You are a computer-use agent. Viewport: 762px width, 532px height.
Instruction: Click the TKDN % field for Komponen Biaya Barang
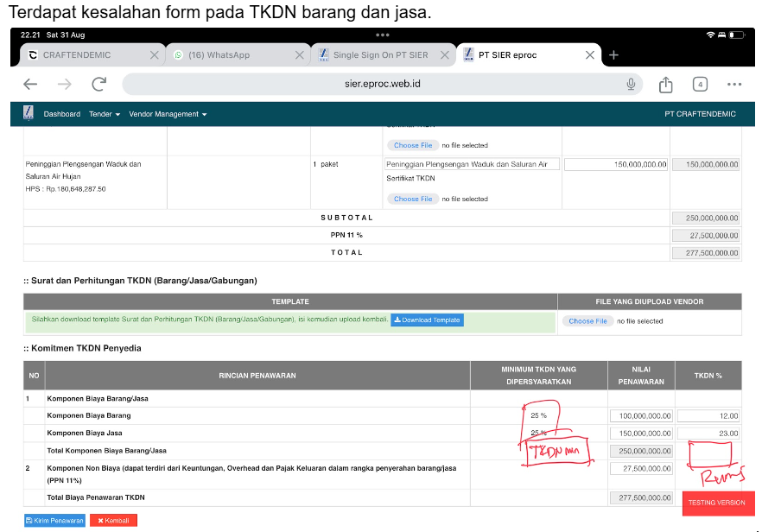708,416
